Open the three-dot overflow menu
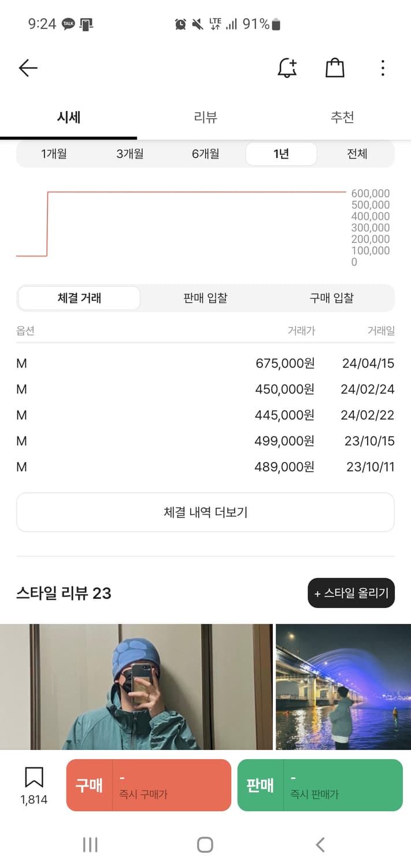This screenshot has height=868, width=411. pos(383,68)
